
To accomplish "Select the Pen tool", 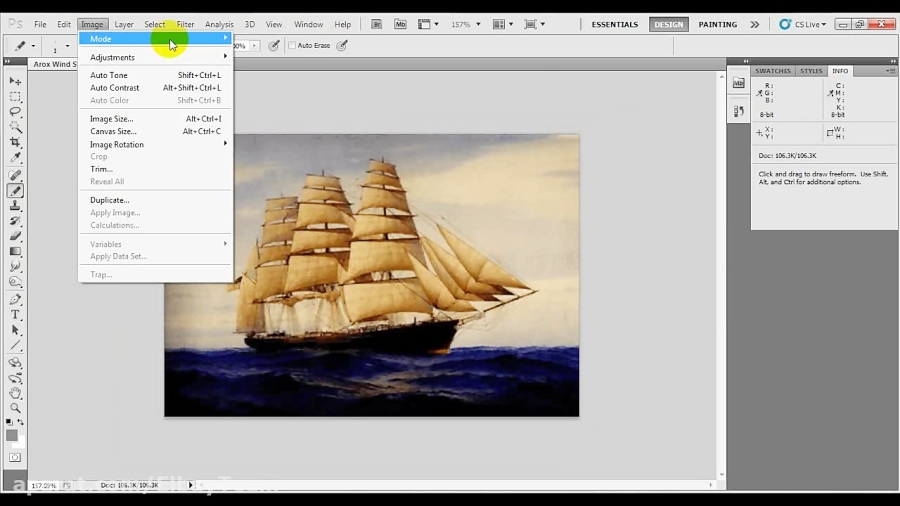I will (15, 299).
